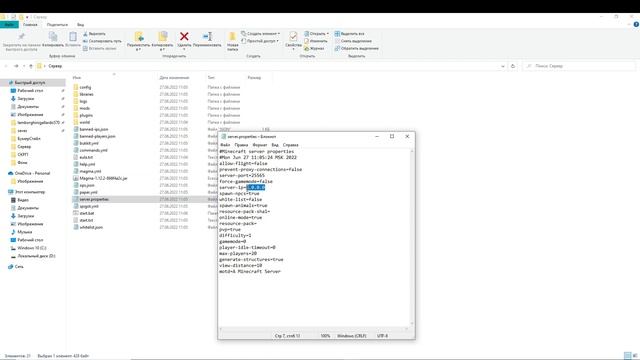Open Видео under This PC

click(x=23, y=200)
